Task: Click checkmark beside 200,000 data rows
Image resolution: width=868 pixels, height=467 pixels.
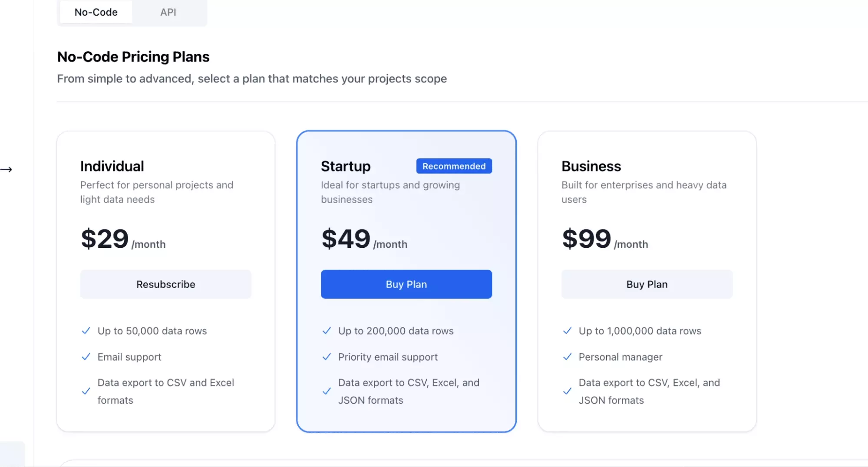Action: (x=327, y=331)
